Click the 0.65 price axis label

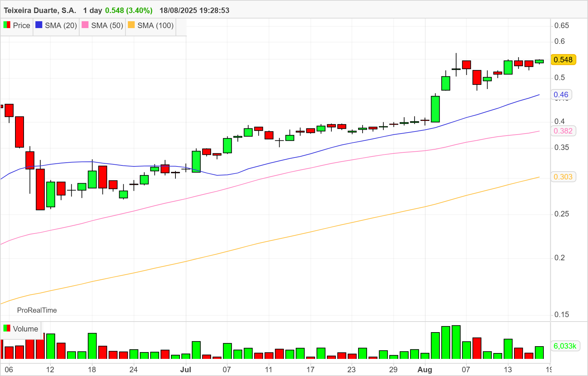562,26
